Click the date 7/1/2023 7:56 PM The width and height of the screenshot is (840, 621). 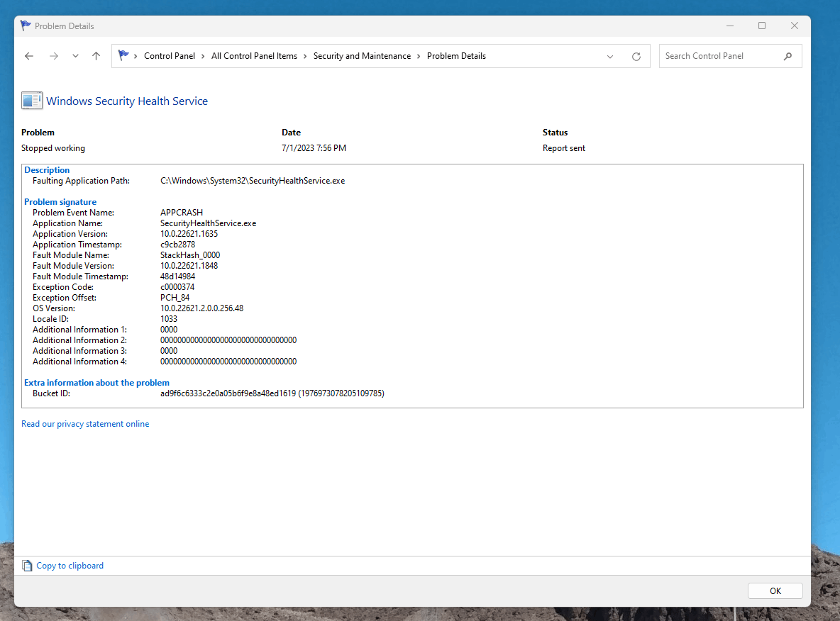[x=314, y=147]
